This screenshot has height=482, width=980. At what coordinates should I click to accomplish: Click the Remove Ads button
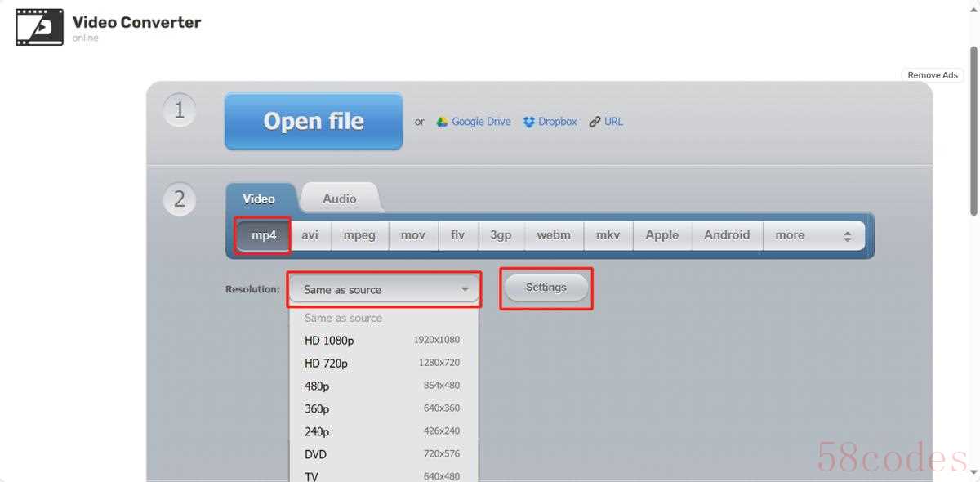tap(933, 75)
